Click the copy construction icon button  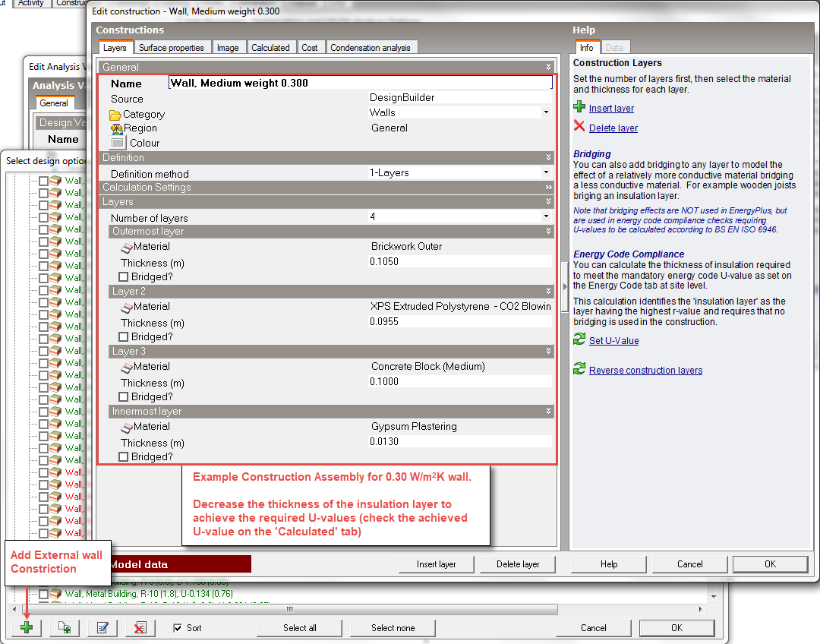click(x=64, y=628)
